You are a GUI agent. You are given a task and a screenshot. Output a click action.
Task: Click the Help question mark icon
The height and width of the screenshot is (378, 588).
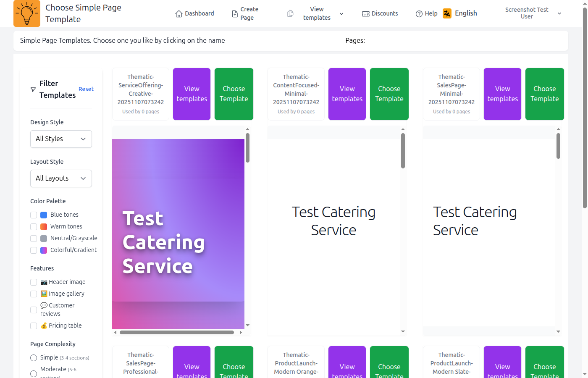419,14
